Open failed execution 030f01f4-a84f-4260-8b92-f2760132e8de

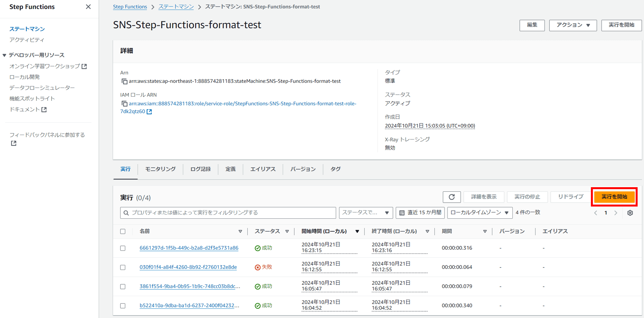click(188, 267)
